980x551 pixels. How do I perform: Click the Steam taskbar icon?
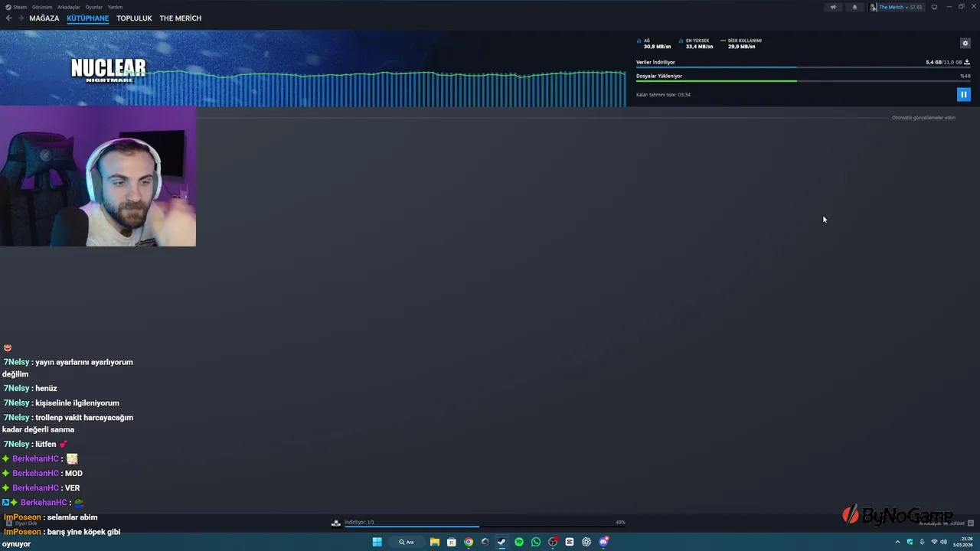coord(502,542)
